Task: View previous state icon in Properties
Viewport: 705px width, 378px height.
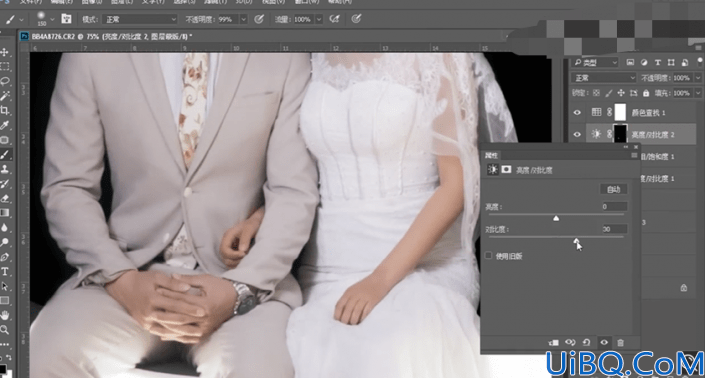Action: click(570, 342)
